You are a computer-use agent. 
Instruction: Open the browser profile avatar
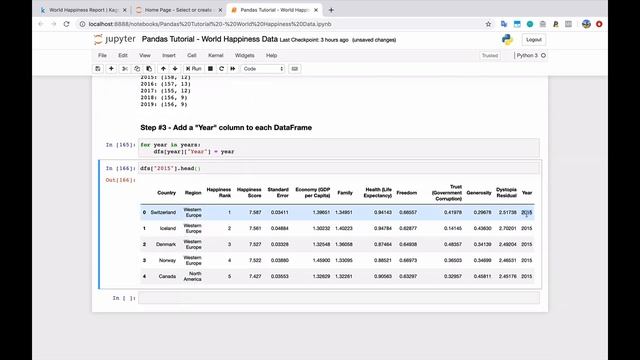(586, 24)
